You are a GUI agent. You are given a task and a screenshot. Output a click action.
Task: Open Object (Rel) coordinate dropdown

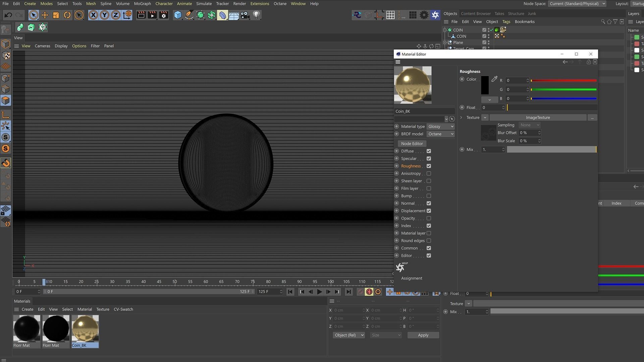click(x=348, y=335)
